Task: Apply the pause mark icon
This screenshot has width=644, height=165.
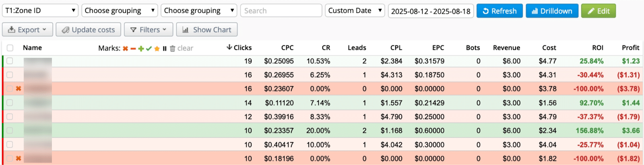Action: pos(165,48)
